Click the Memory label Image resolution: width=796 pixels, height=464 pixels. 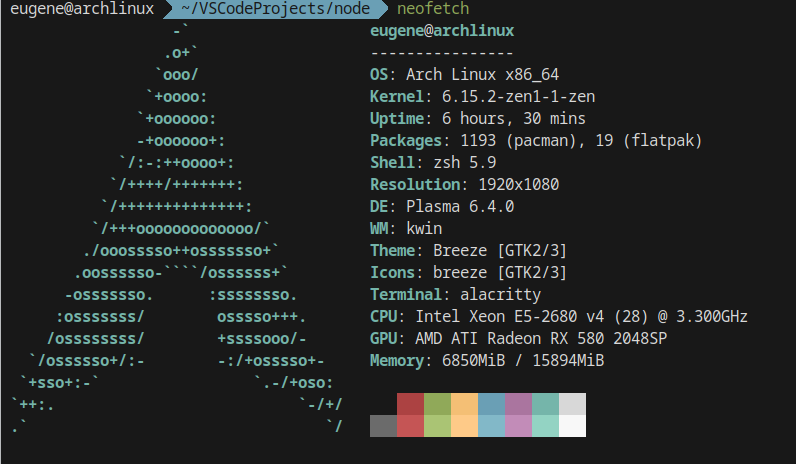396,360
